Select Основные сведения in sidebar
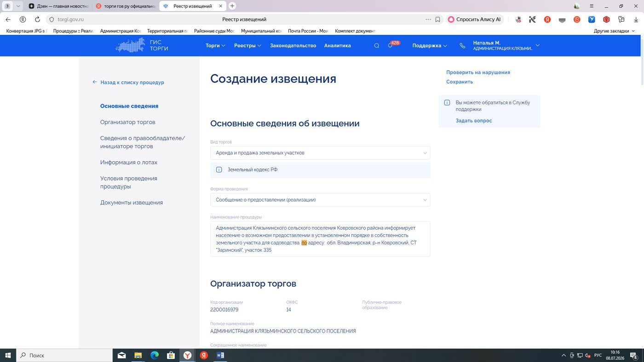 click(x=129, y=106)
